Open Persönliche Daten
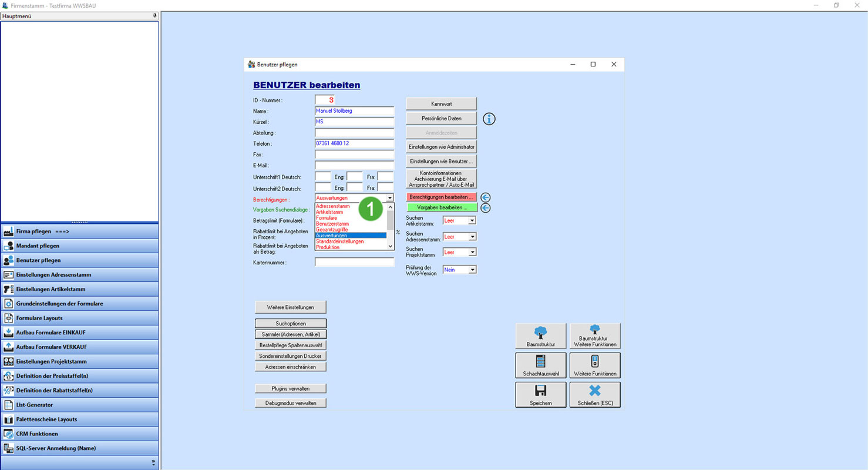868x470 pixels. 442,118
